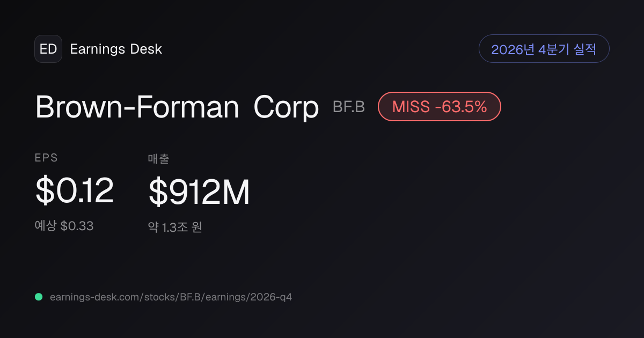Click the $0.12 EPS value
Image resolution: width=644 pixels, height=338 pixels.
click(75, 191)
